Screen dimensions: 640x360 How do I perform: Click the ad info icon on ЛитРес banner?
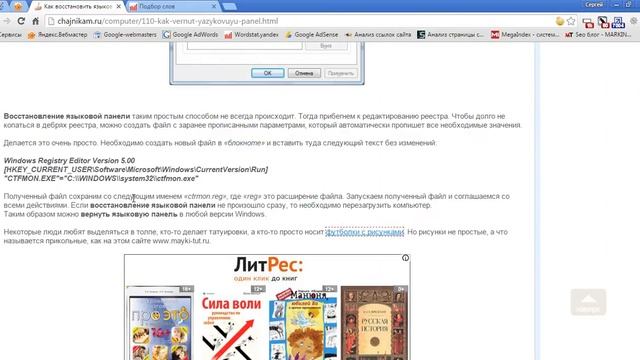[405, 258]
